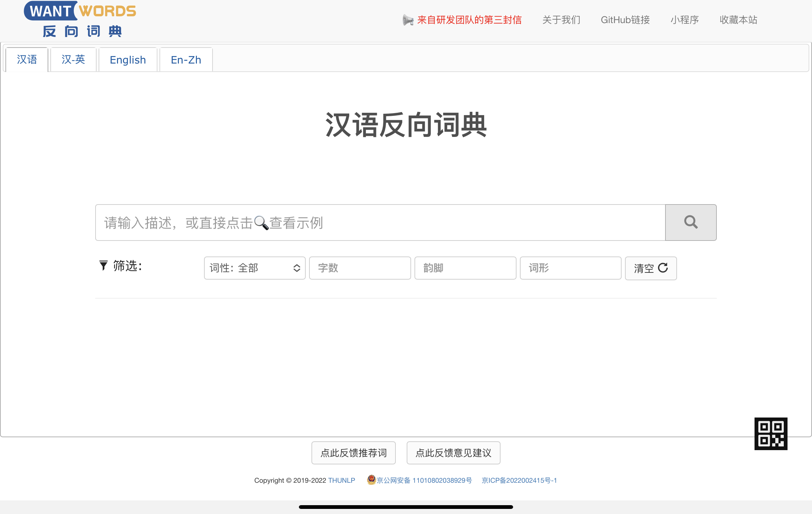Open the third letter from the team link
The width and height of the screenshot is (812, 514).
(x=469, y=20)
